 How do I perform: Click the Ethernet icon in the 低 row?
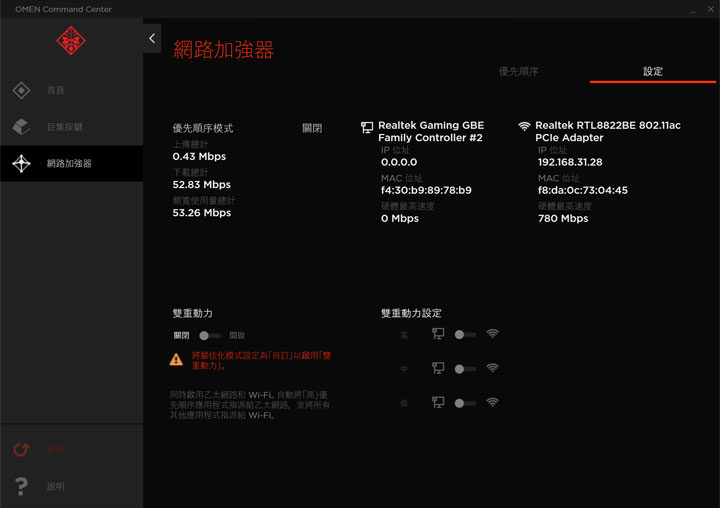438,402
